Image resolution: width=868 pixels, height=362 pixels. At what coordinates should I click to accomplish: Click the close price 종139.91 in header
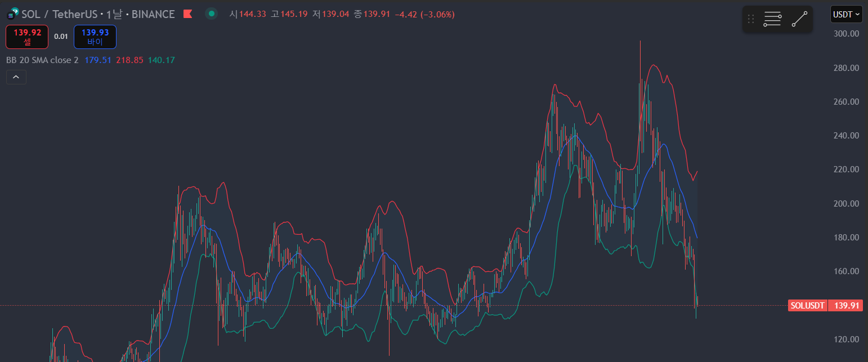(372, 14)
